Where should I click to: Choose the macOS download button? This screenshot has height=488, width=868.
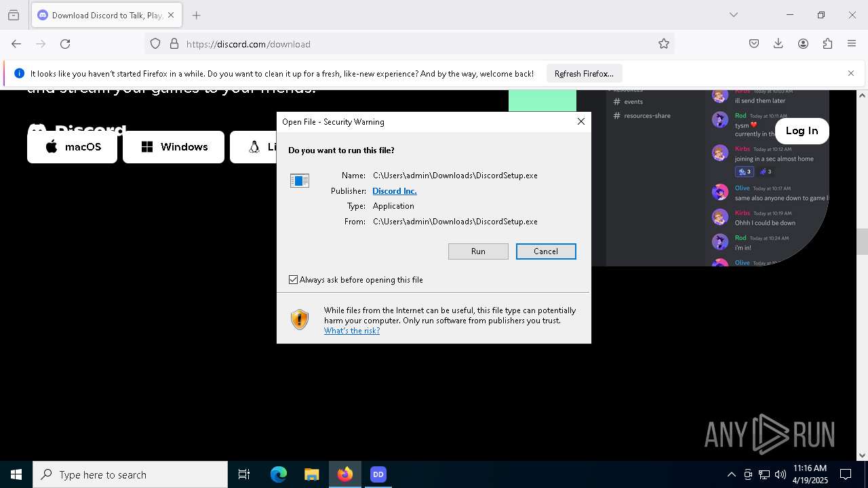[72, 147]
